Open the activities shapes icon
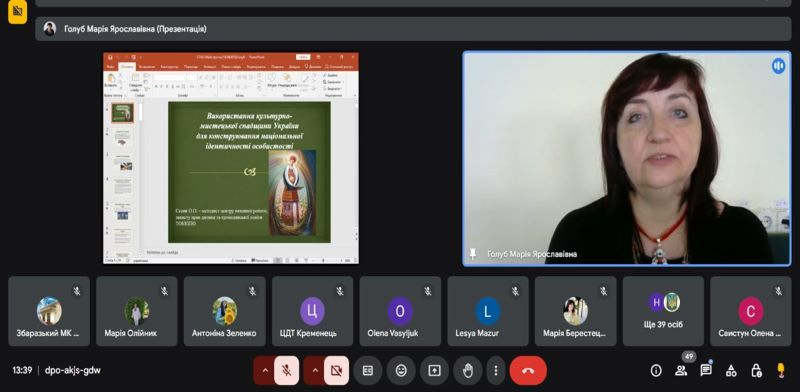Screen dimensions: 800x392 click(731, 371)
